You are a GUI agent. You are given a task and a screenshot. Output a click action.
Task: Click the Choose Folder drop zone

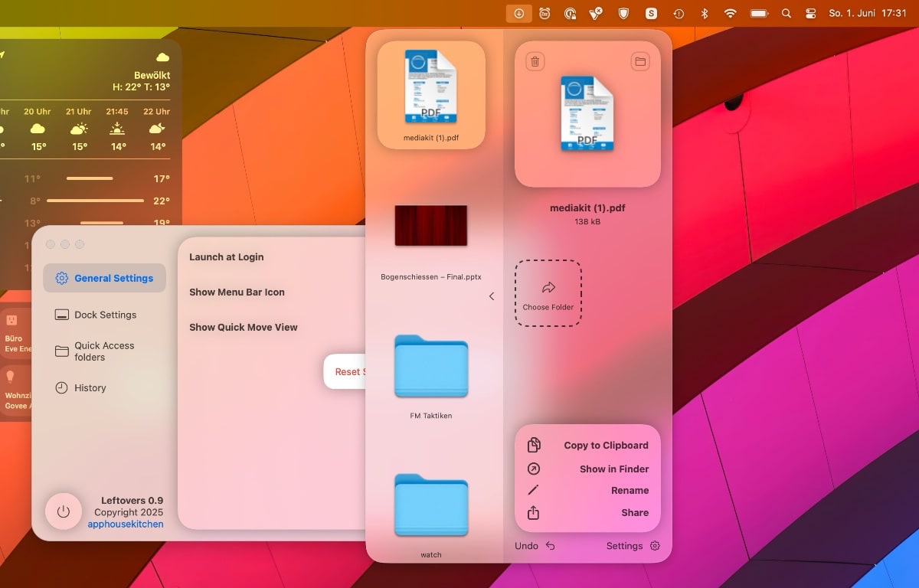[548, 294]
